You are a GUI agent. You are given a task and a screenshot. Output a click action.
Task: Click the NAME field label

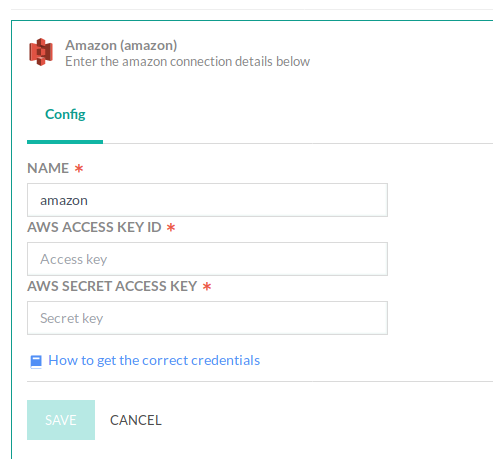pyautogui.click(x=48, y=168)
